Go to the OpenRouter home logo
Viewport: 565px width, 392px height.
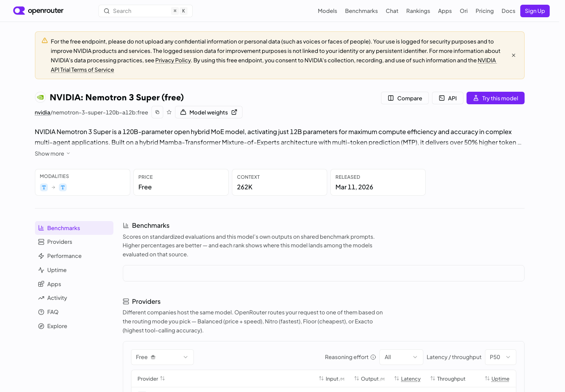coord(38,11)
